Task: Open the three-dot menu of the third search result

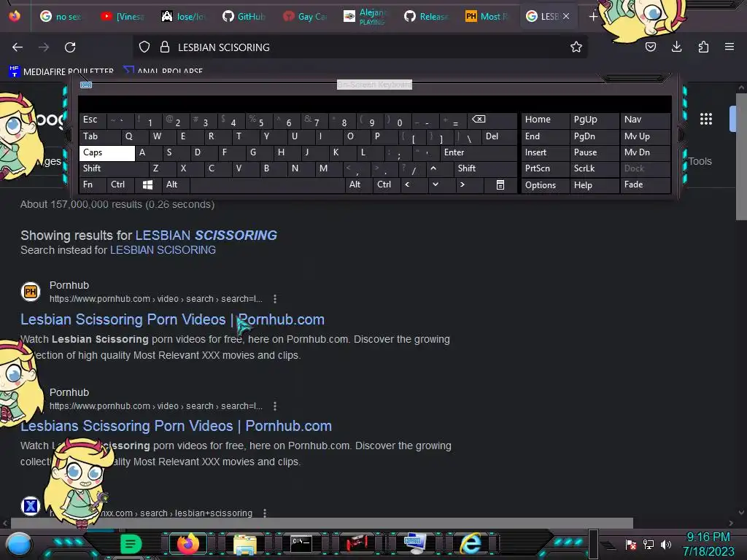Action: tap(265, 513)
